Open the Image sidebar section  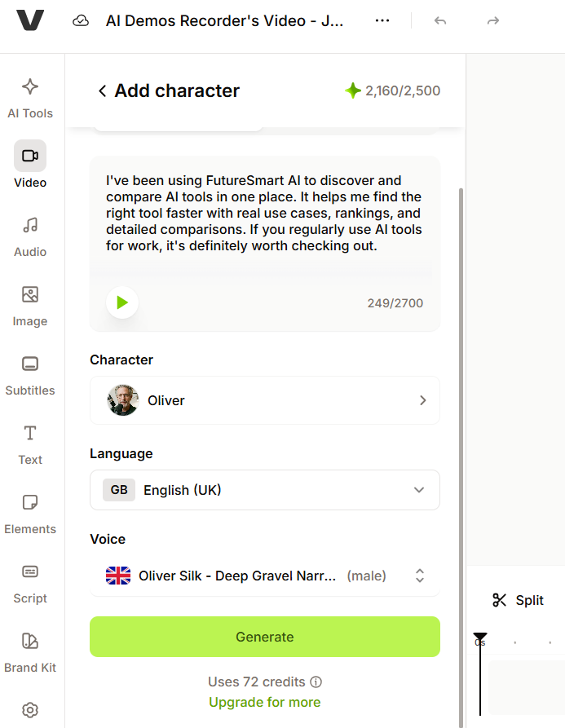(x=30, y=307)
